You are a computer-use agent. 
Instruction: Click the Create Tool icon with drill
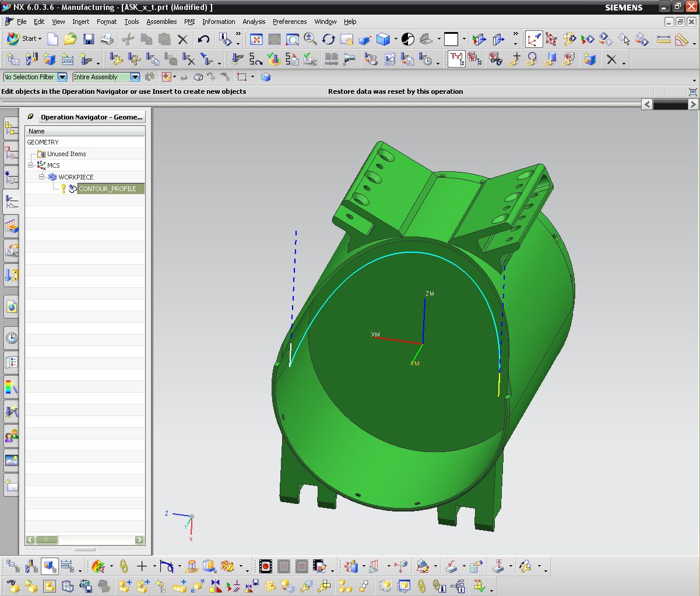click(31, 59)
